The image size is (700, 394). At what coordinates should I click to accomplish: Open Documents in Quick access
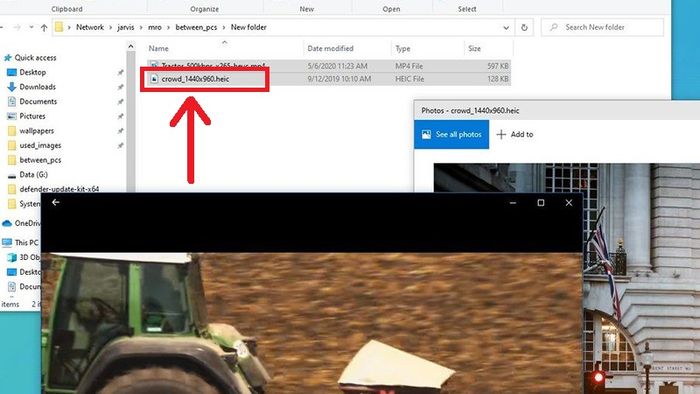[x=38, y=102]
